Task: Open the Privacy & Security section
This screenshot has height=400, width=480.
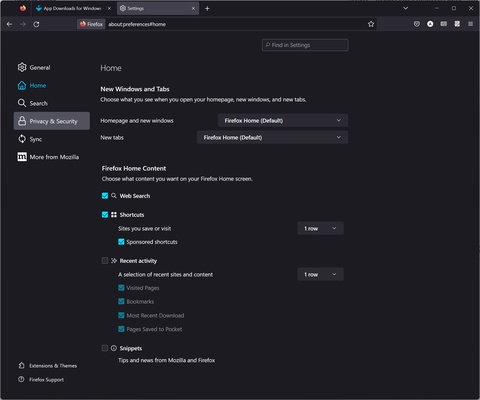Action: point(51,121)
